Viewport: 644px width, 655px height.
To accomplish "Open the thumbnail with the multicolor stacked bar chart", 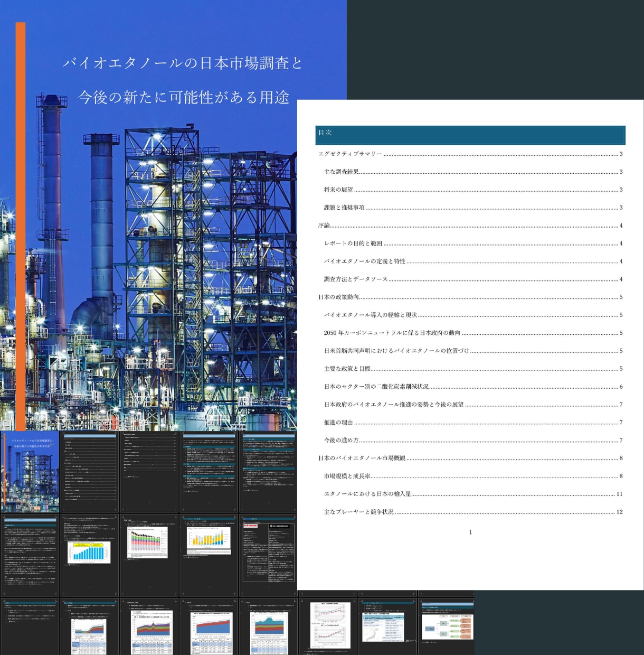I will (149, 555).
